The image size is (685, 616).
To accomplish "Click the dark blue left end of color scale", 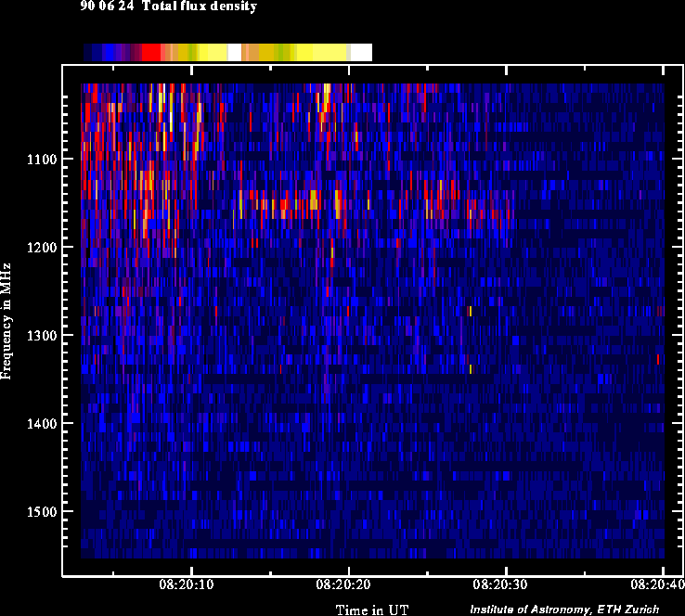I will tap(88, 52).
